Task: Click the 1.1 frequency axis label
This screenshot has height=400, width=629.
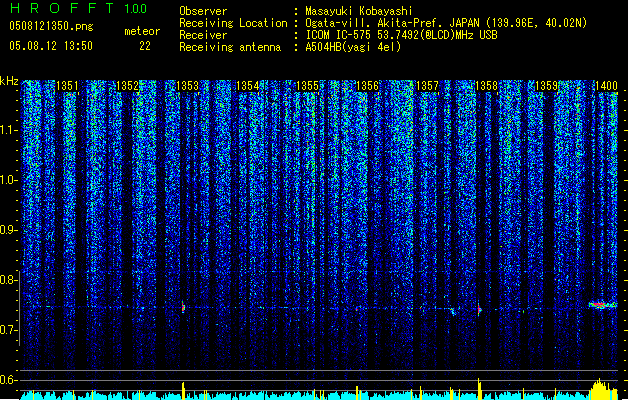Action: coord(8,130)
